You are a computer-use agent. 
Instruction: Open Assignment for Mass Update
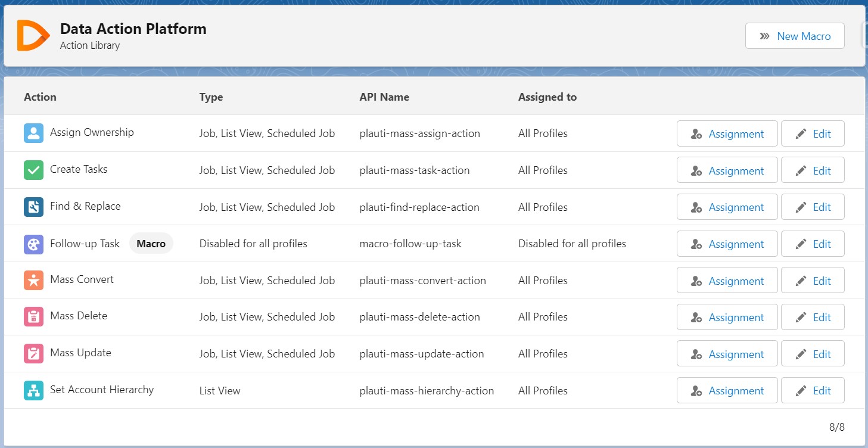[x=727, y=354]
